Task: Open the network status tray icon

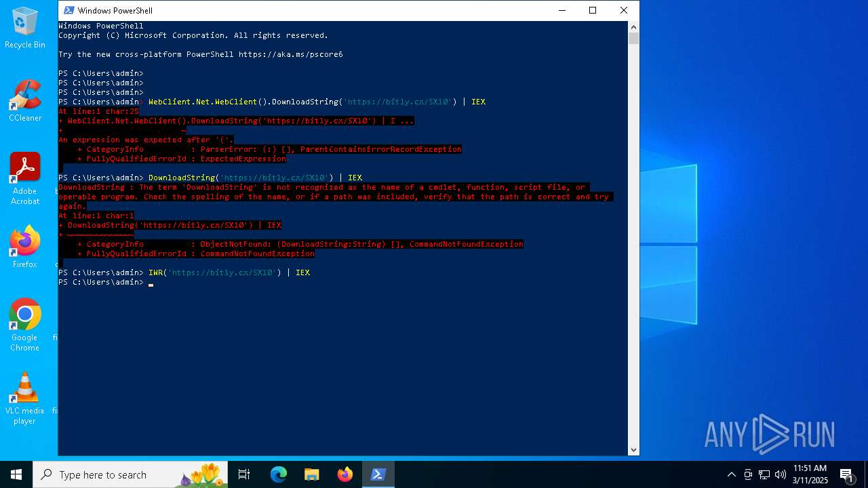Action: pos(764,474)
